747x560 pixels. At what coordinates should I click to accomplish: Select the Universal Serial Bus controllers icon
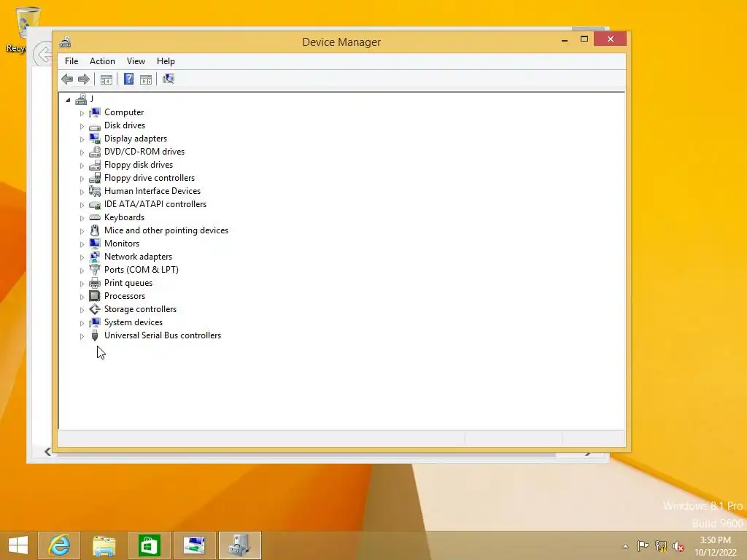coord(95,335)
